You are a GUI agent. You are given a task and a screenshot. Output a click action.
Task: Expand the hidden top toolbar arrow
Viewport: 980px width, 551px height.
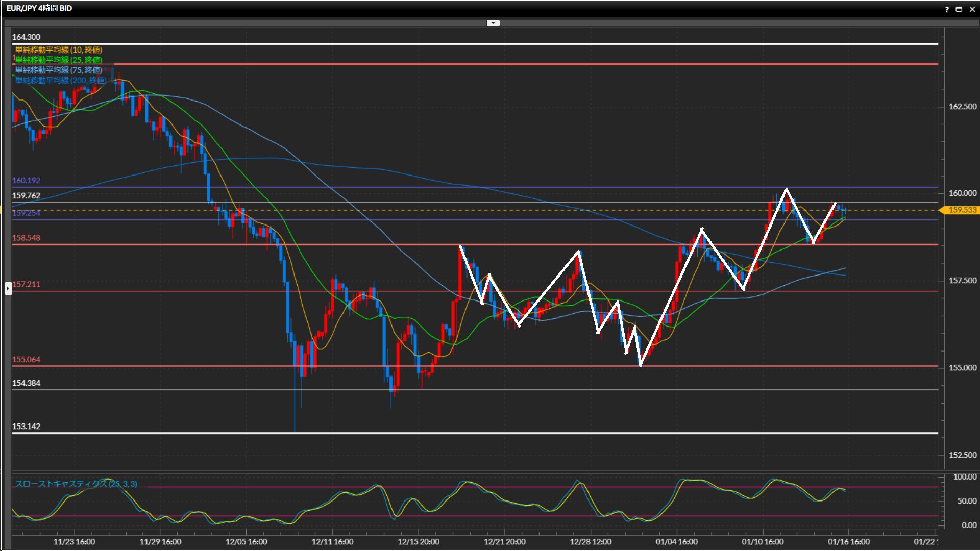tap(493, 23)
